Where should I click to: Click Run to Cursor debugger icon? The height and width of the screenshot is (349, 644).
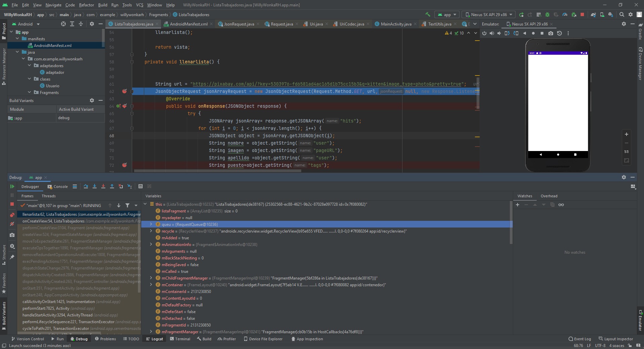[x=129, y=186]
